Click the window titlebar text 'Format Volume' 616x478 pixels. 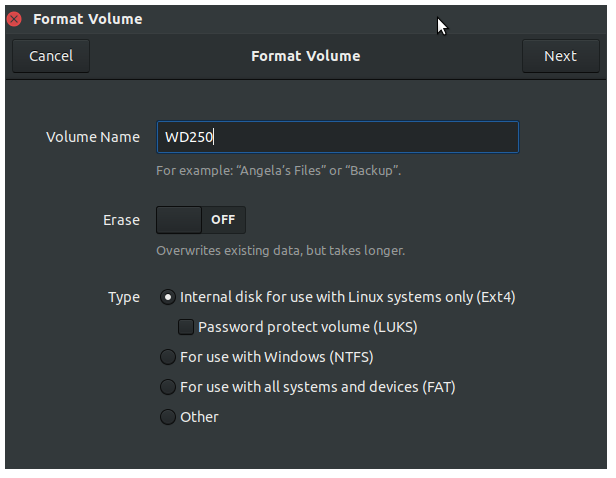pyautogui.click(x=88, y=19)
